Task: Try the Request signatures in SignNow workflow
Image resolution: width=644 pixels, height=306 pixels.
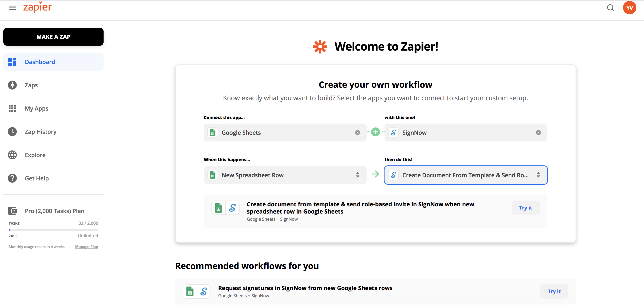Action: pos(554,291)
